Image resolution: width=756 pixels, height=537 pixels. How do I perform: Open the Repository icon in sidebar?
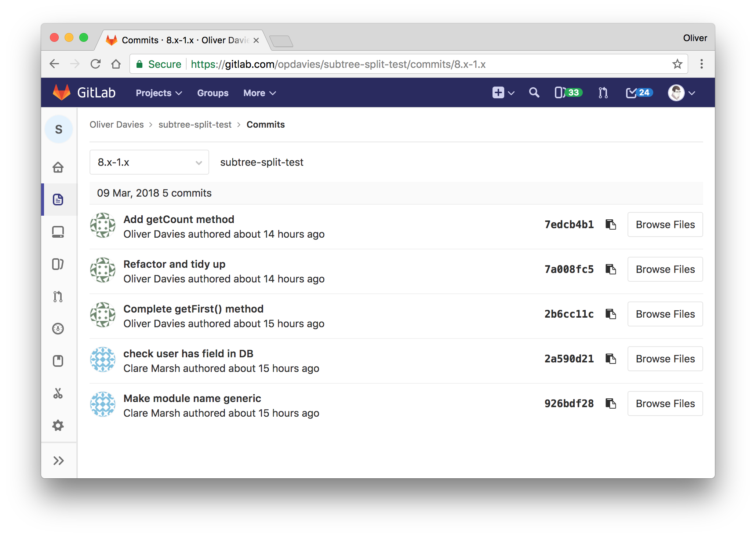coord(58,200)
